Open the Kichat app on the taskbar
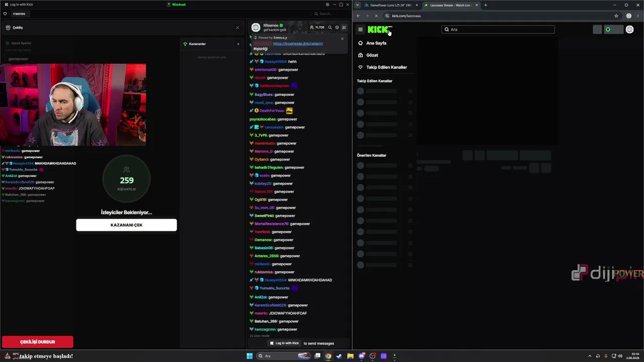The image size is (644, 362). coord(394,356)
